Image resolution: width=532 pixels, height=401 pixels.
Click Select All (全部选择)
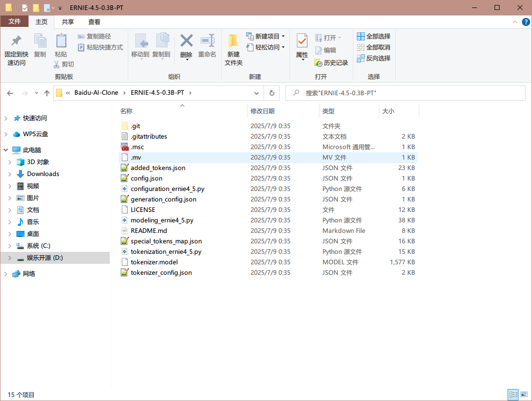point(374,36)
